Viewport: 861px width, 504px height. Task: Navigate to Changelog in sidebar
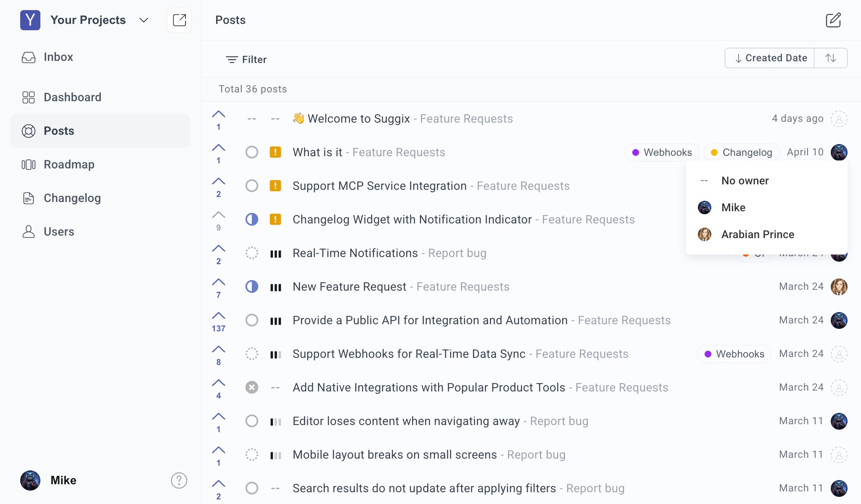pyautogui.click(x=100, y=198)
